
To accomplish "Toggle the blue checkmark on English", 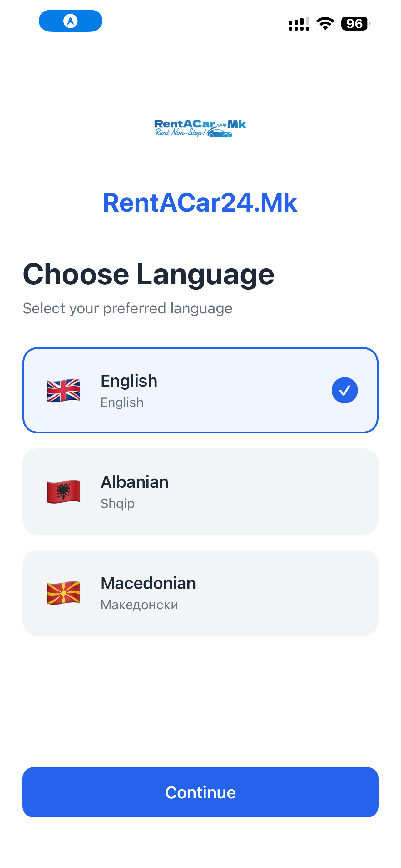I will pos(344,390).
